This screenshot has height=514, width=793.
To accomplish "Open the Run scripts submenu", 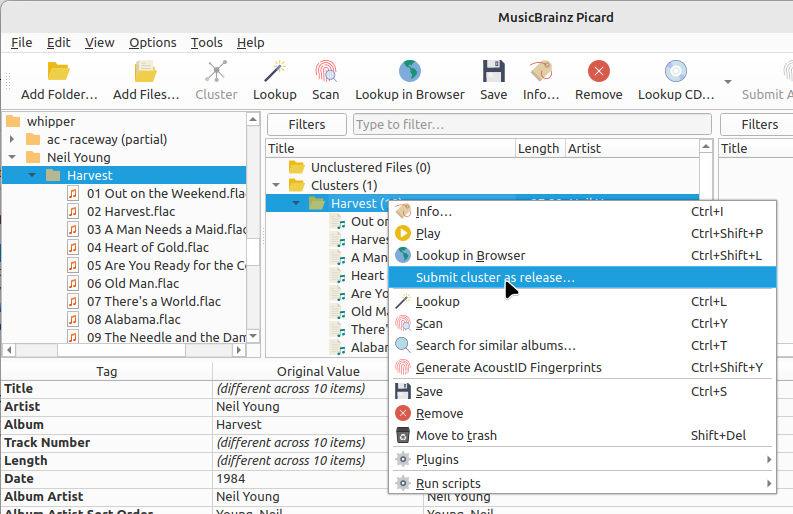I will 582,484.
